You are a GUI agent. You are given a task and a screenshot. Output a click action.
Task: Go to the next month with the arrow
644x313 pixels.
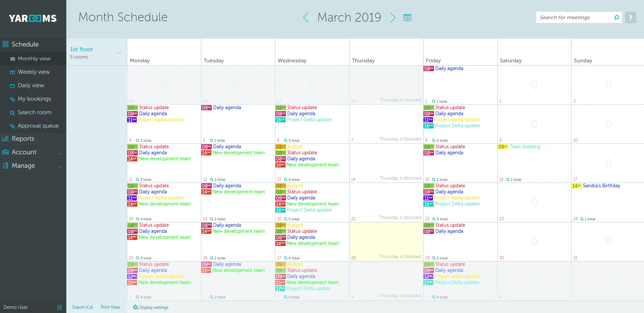pos(393,18)
